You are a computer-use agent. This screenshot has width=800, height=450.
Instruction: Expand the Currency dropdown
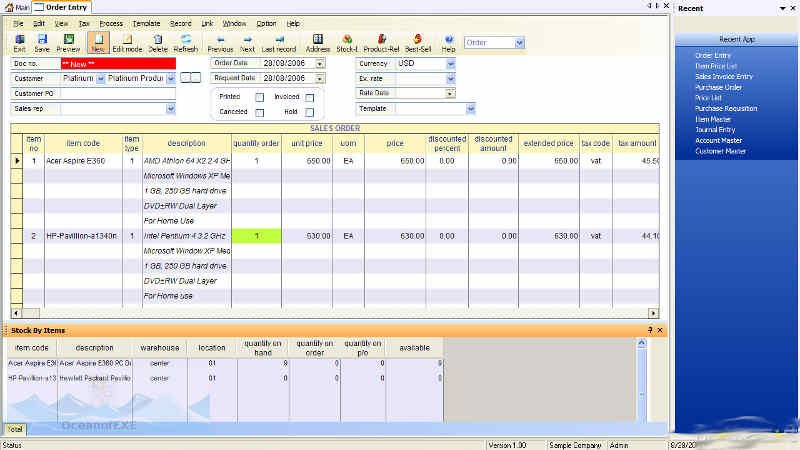451,64
